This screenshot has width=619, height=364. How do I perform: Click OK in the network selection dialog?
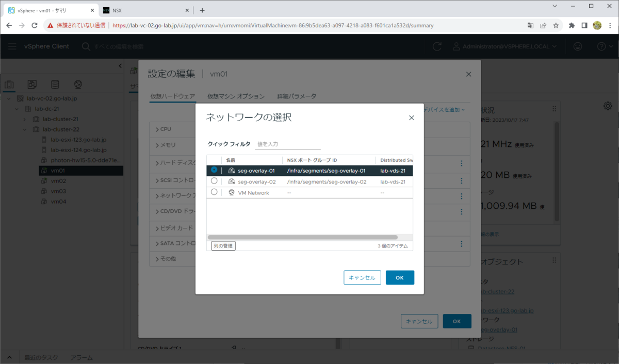click(x=400, y=277)
